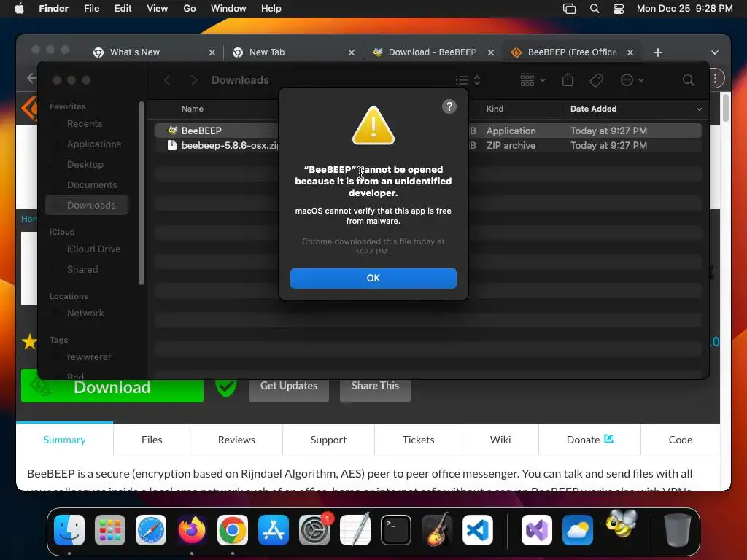This screenshot has width=747, height=560.
Task: Open iCloud Drive in the Finder sidebar
Action: click(x=93, y=249)
